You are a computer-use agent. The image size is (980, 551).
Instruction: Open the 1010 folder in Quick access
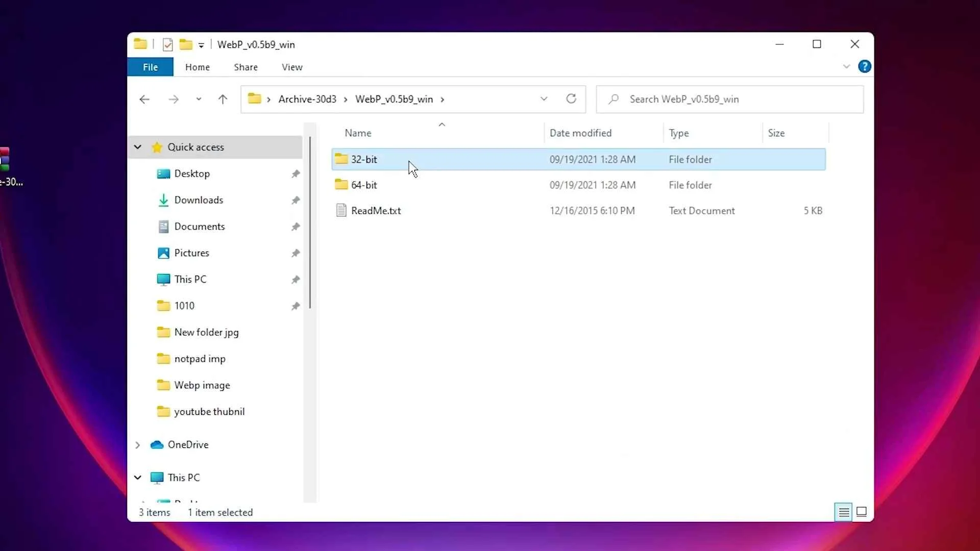184,306
